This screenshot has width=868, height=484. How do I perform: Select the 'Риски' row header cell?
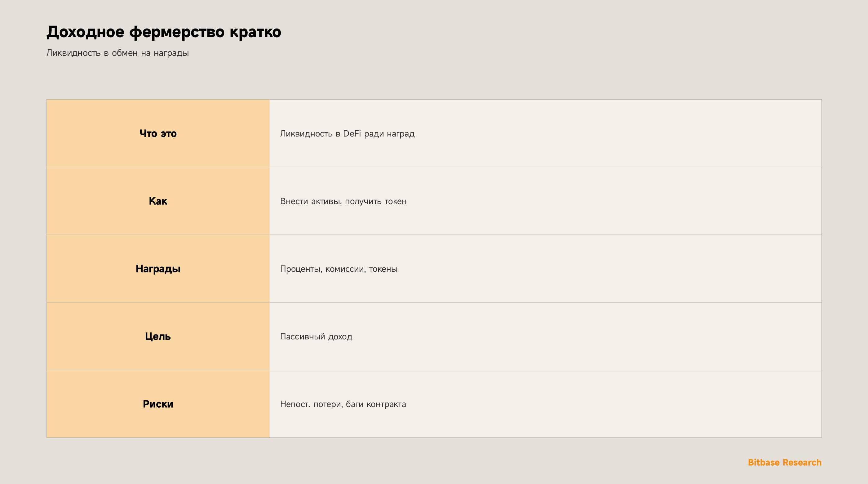(158, 404)
